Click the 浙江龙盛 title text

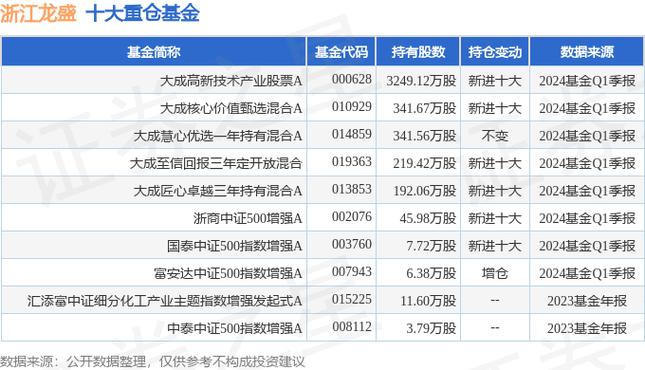(x=38, y=13)
